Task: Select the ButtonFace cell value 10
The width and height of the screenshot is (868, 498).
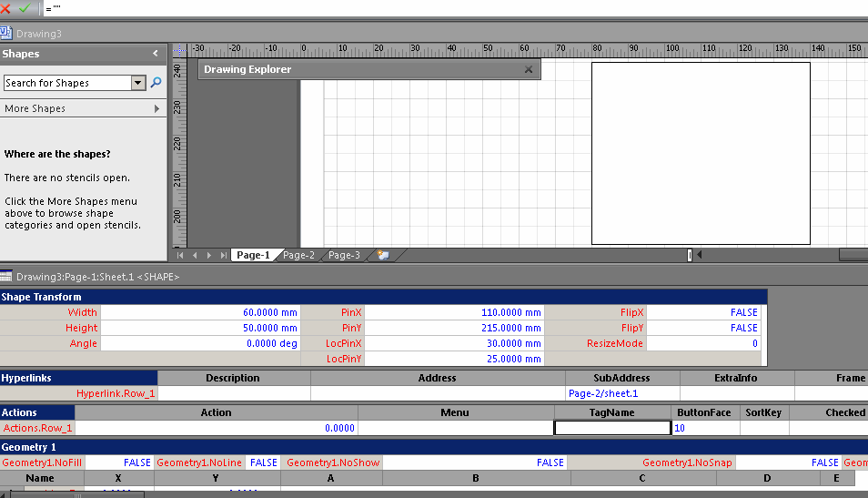Action: pyautogui.click(x=706, y=428)
